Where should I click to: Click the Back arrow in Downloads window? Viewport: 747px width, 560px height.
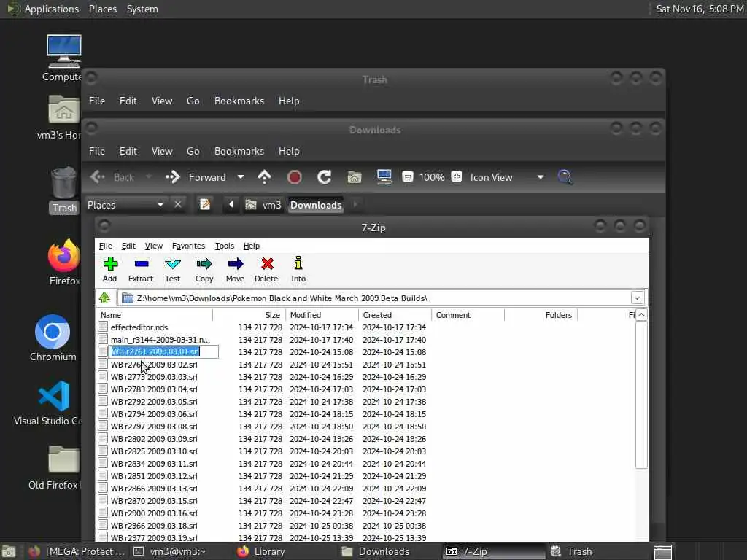[x=98, y=177]
